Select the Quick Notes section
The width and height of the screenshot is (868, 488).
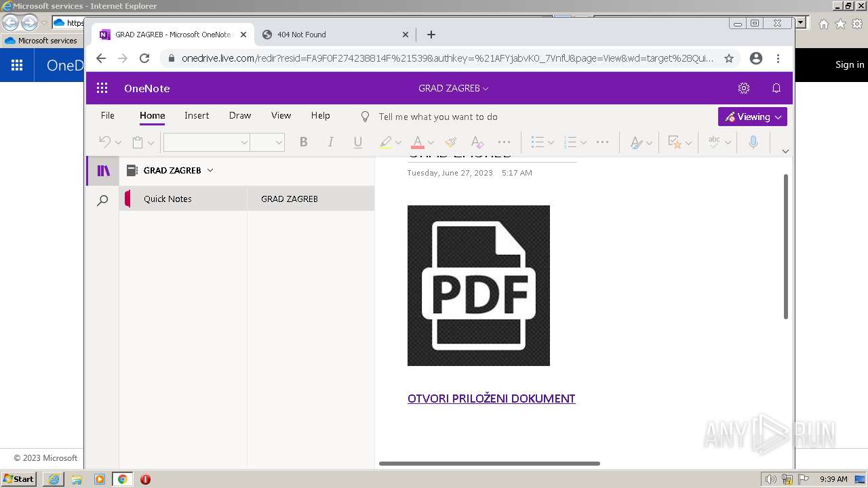(x=183, y=199)
